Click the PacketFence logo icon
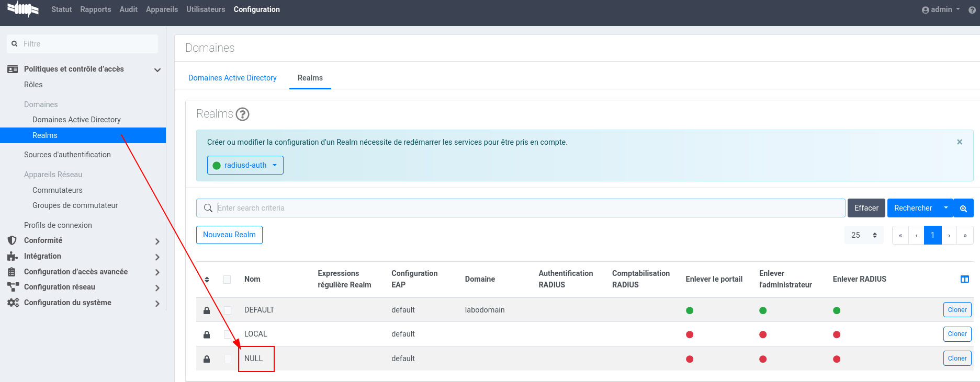Image resolution: width=980 pixels, height=382 pixels. click(23, 9)
